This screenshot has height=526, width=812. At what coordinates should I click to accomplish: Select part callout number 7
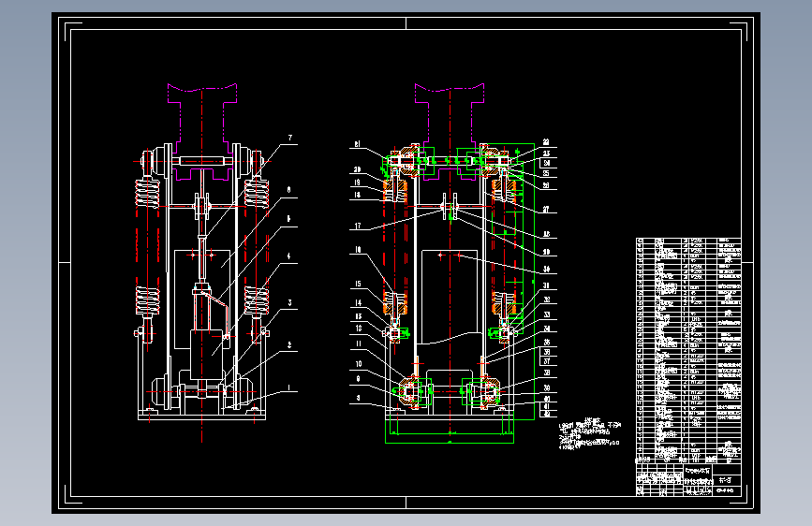click(290, 138)
